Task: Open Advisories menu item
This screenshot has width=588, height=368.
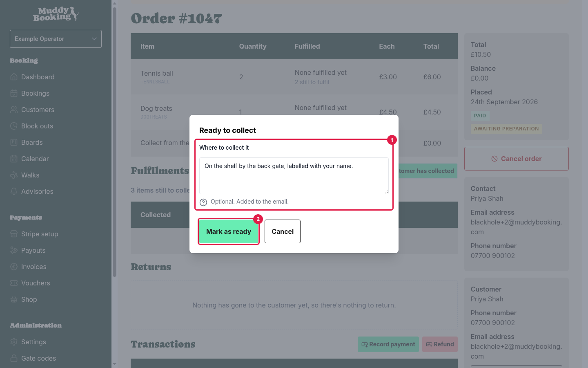Action: 37,191
